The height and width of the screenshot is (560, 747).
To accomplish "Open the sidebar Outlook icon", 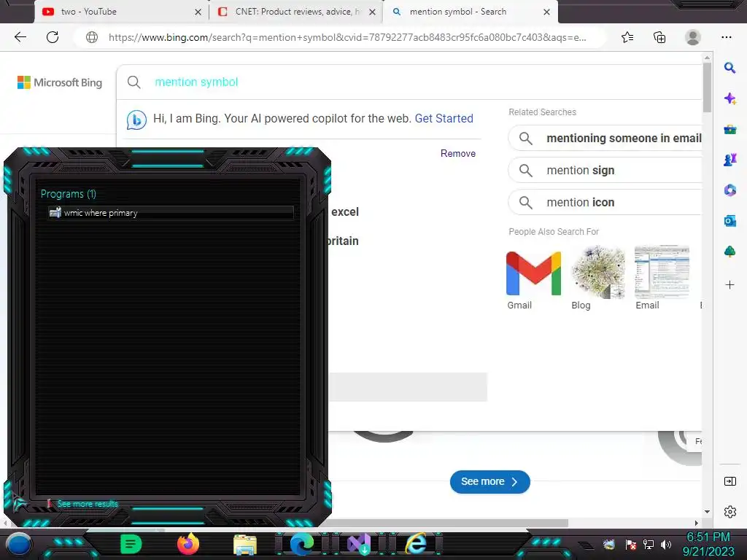I will coord(729,221).
